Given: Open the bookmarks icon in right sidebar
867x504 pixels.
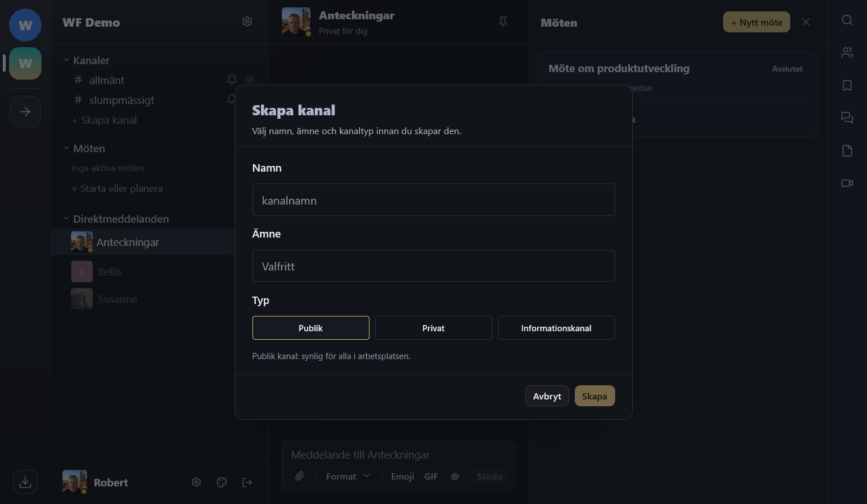Looking at the screenshot, I should click(847, 85).
